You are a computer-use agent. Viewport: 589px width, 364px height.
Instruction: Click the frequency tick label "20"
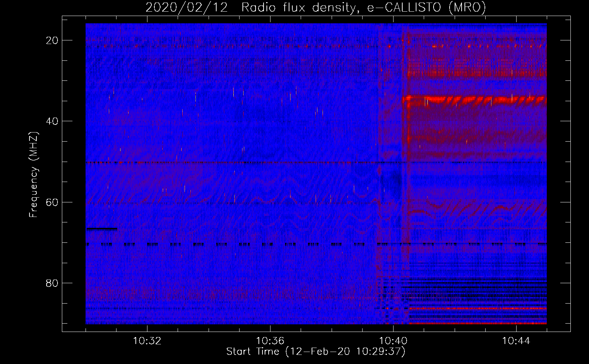pos(52,40)
